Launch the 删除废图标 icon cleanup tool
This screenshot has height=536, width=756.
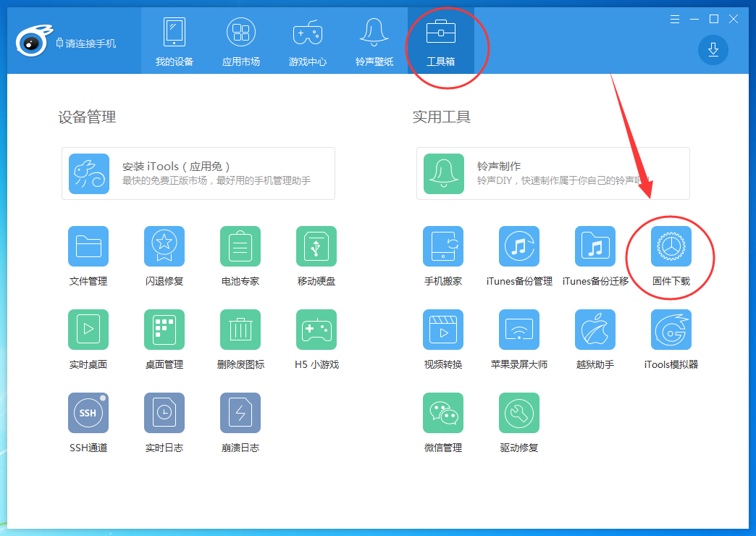tap(240, 330)
